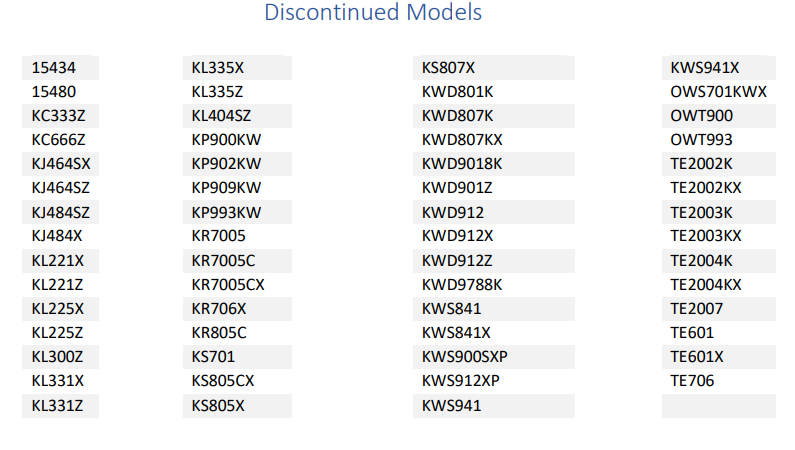This screenshot has height=450, width=795.
Task: Click model OWS701KWX
Action: coord(718,92)
